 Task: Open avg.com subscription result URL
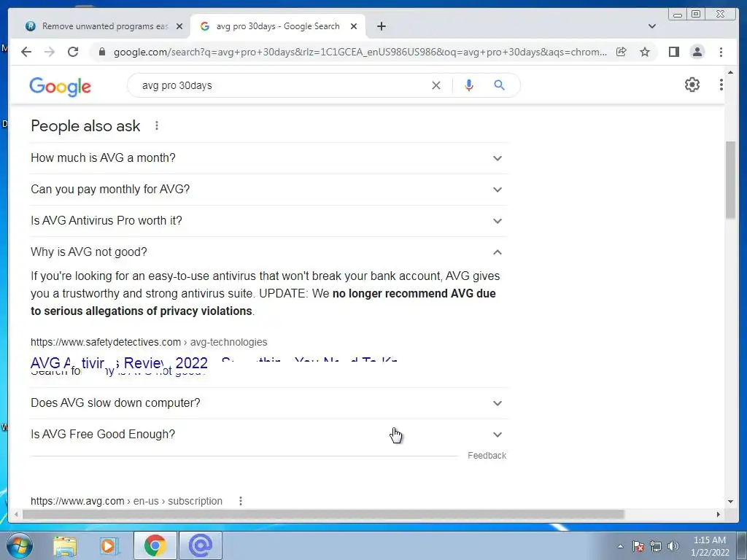click(126, 501)
